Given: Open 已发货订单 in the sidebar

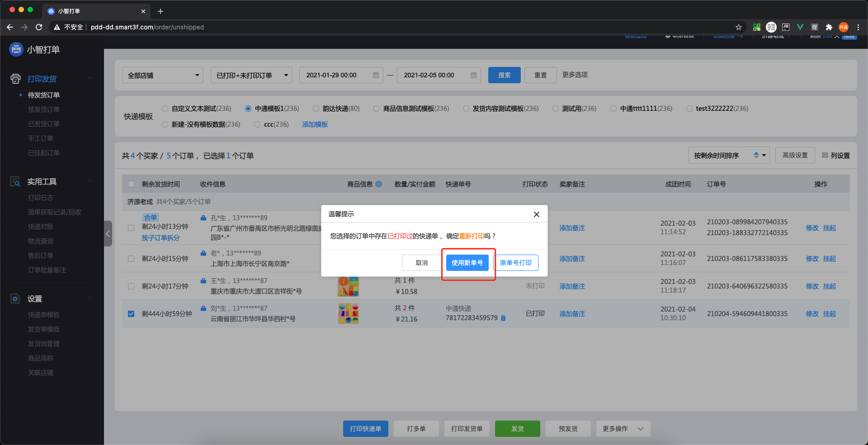Looking at the screenshot, I should 44,124.
